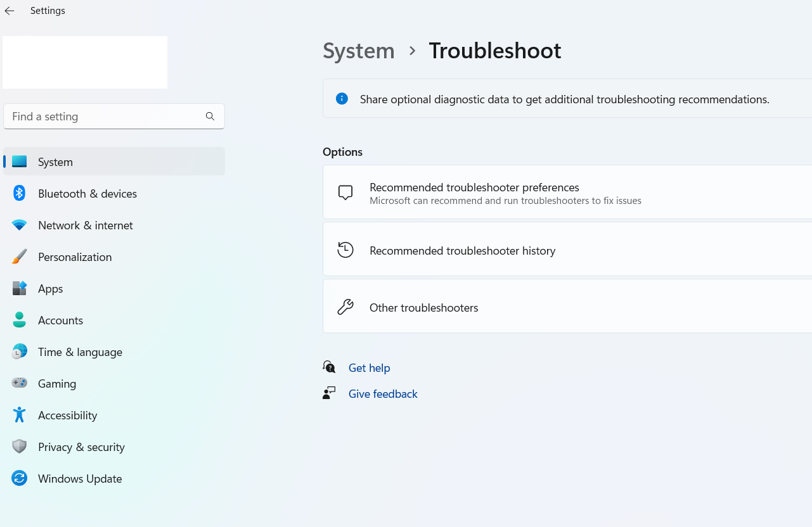Click the Give feedback link

383,393
